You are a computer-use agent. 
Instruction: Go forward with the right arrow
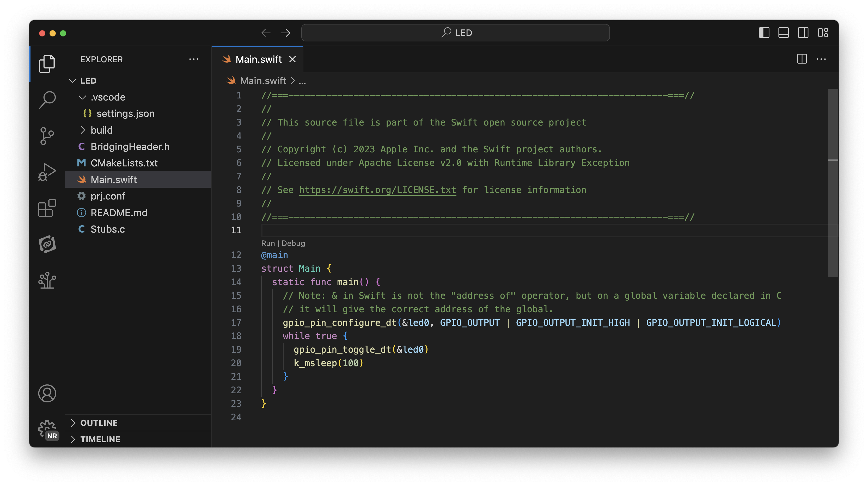click(285, 33)
